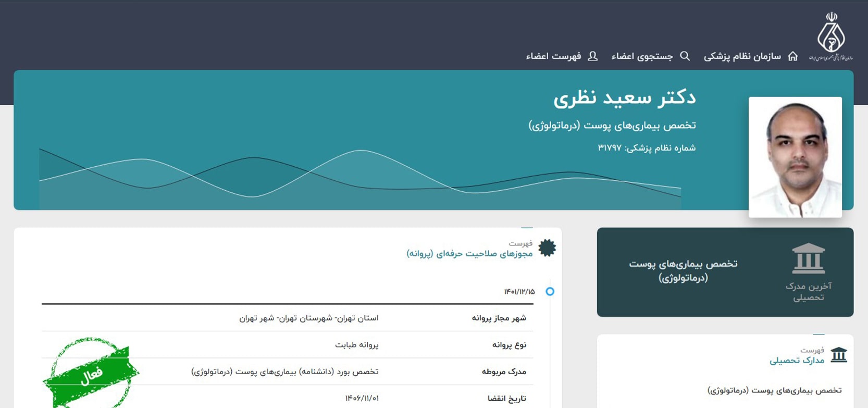The width and height of the screenshot is (868, 408).
Task: Click the value تخصص بورد (دانشنامه) بیماری‌های پوست
Action: point(285,372)
